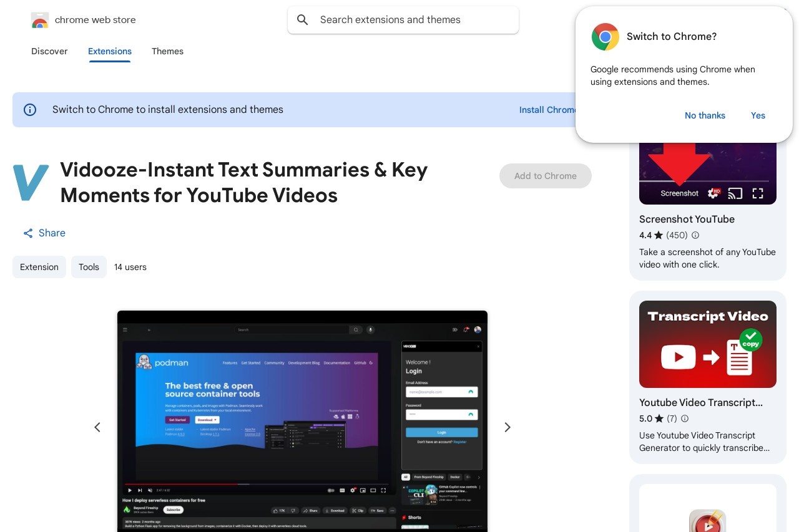Click the info icon in the blue banner
Screen dimensions: 799x532
pyautogui.click(x=30, y=110)
